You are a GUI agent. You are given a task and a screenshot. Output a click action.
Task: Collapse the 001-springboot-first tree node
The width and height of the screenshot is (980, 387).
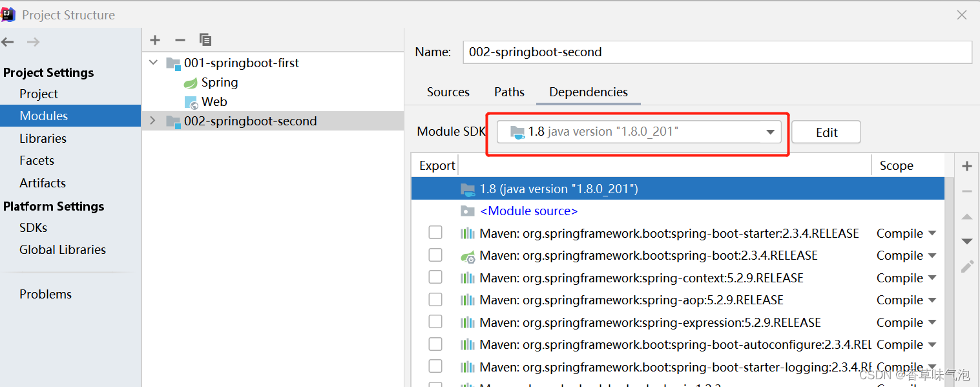153,63
